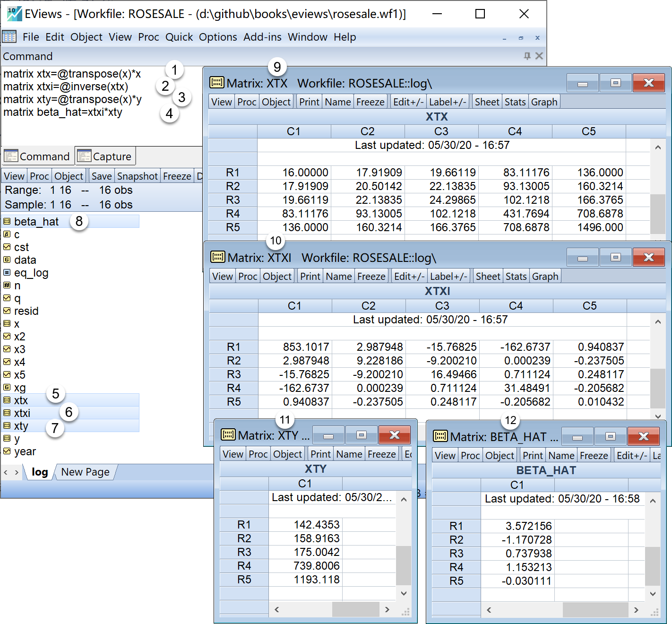
Task: Switch to the Capture tab
Action: click(x=105, y=156)
